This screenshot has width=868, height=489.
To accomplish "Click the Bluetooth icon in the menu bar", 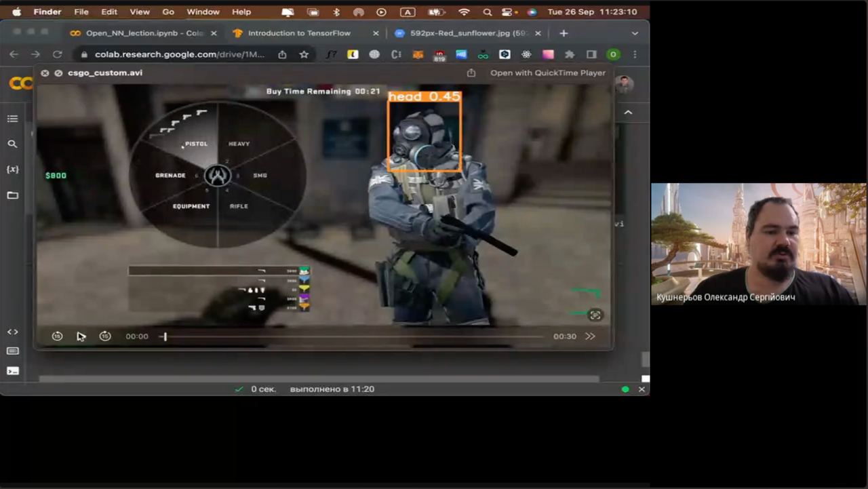I will (336, 12).
